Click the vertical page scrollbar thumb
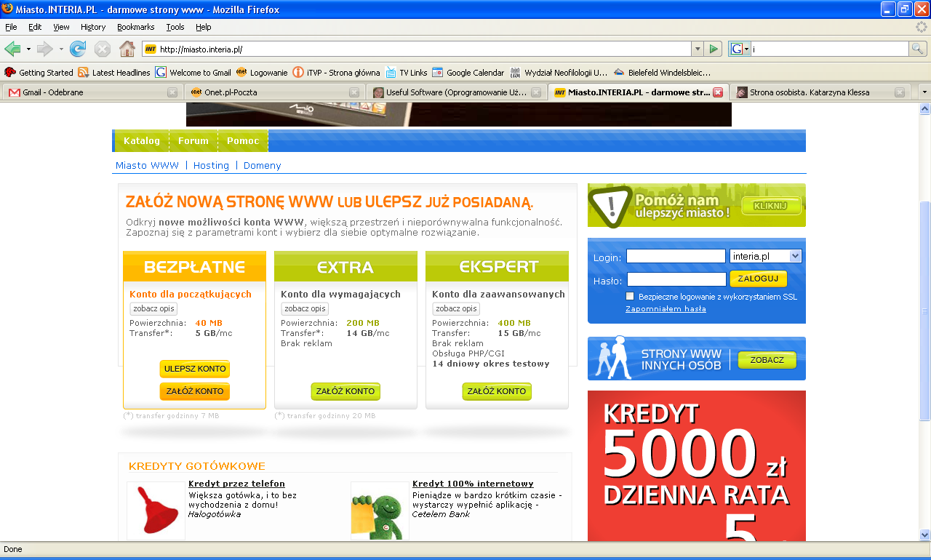Viewport: 931px width, 560px height. pyautogui.click(x=924, y=311)
